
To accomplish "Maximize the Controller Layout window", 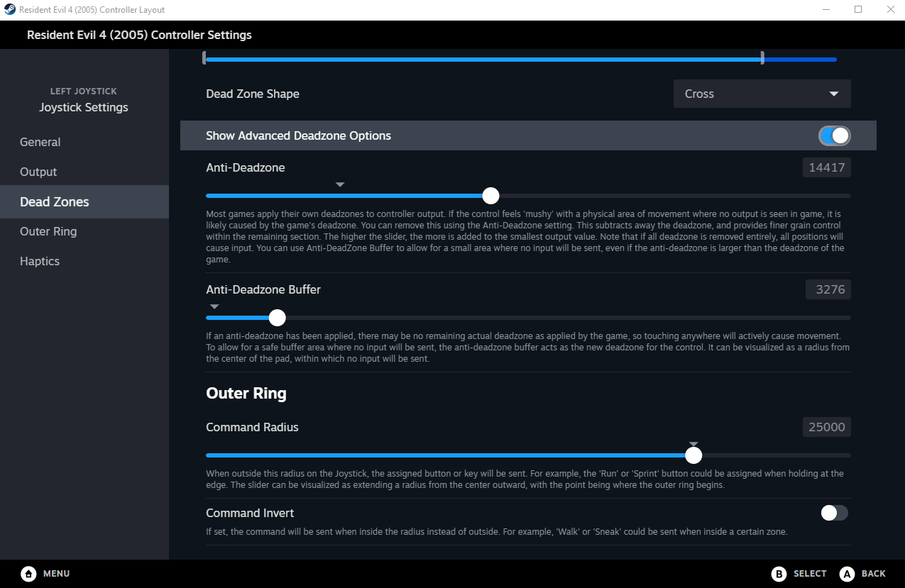I will (858, 10).
